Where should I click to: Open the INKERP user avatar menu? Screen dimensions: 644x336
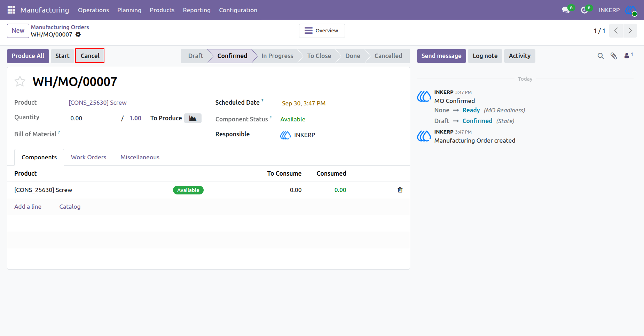pos(631,10)
